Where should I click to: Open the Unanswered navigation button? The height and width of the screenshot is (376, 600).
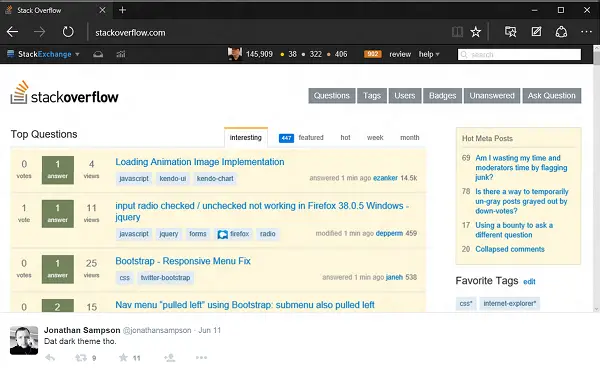click(492, 96)
